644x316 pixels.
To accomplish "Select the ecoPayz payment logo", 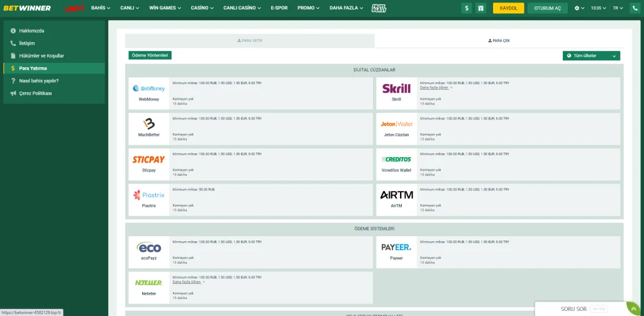I will [148, 248].
